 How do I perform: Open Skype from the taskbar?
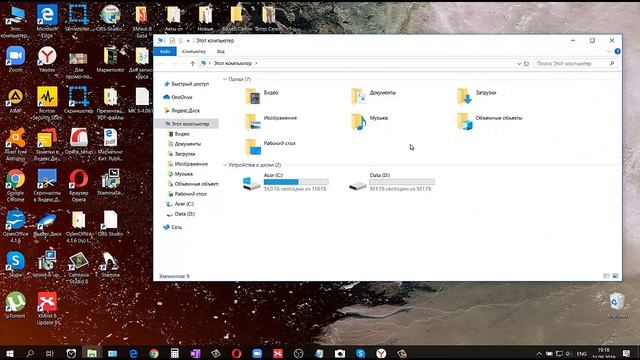[x=360, y=353]
